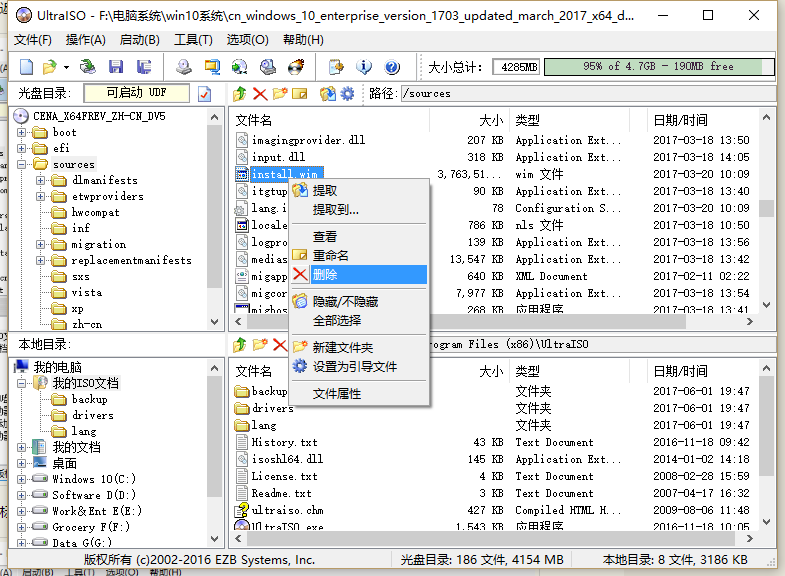Image resolution: width=785 pixels, height=576 pixels.
Task: Expand the replacementmanifests folder node
Action: (x=41, y=261)
